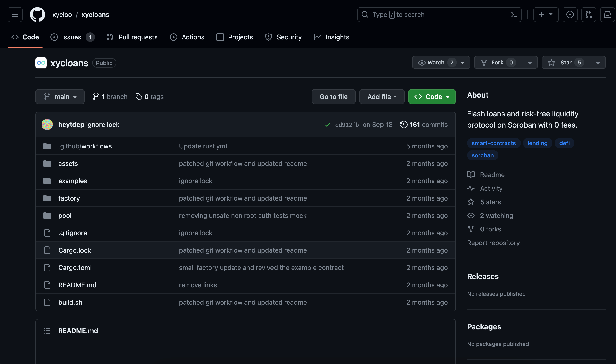Fork the xycloans repository
This screenshot has height=364, width=616.
[498, 63]
